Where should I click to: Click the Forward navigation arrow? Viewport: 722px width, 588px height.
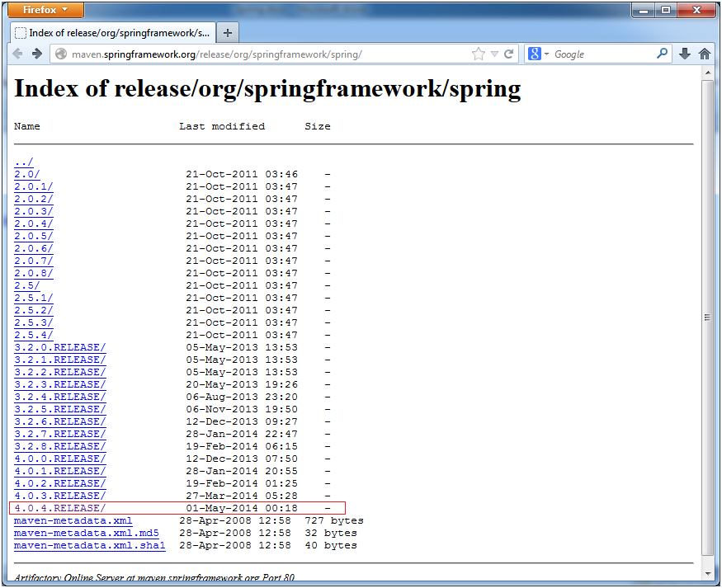(x=37, y=54)
